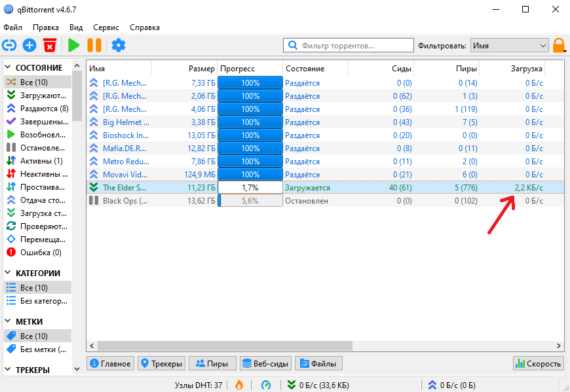Image resolution: width=570 pixels, height=392 pixels.
Task: Sort by the Состояние column header
Action: click(315, 69)
